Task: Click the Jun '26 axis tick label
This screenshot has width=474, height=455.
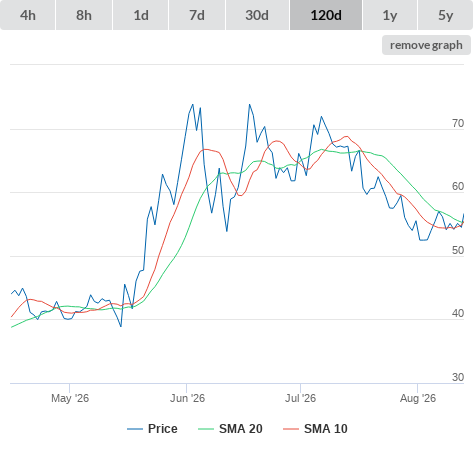Action: tap(187, 398)
